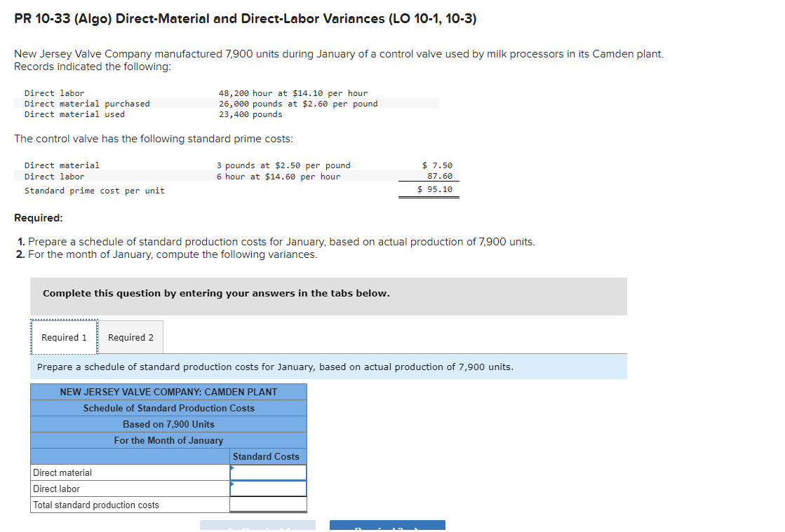Image resolution: width=785 pixels, height=532 pixels.
Task: Switch to the Required 2 tab
Action: pos(130,337)
